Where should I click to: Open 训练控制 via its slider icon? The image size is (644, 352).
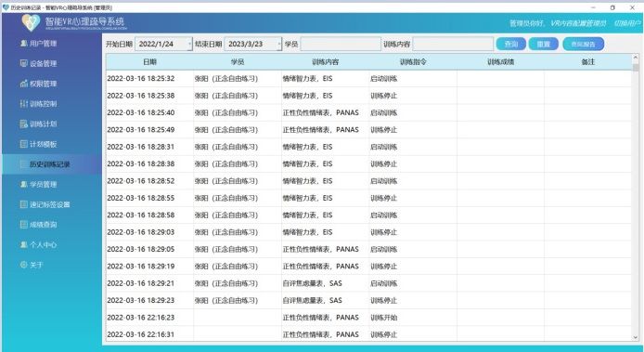click(x=24, y=104)
